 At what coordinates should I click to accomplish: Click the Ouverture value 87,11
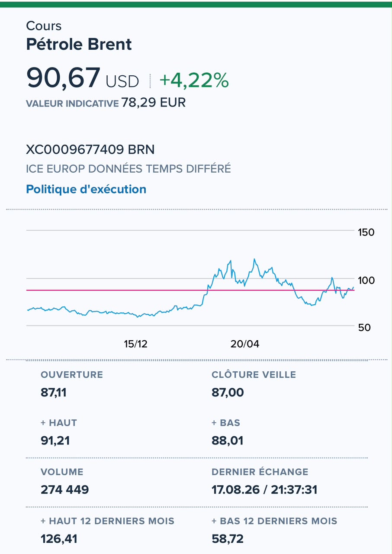coord(53,393)
